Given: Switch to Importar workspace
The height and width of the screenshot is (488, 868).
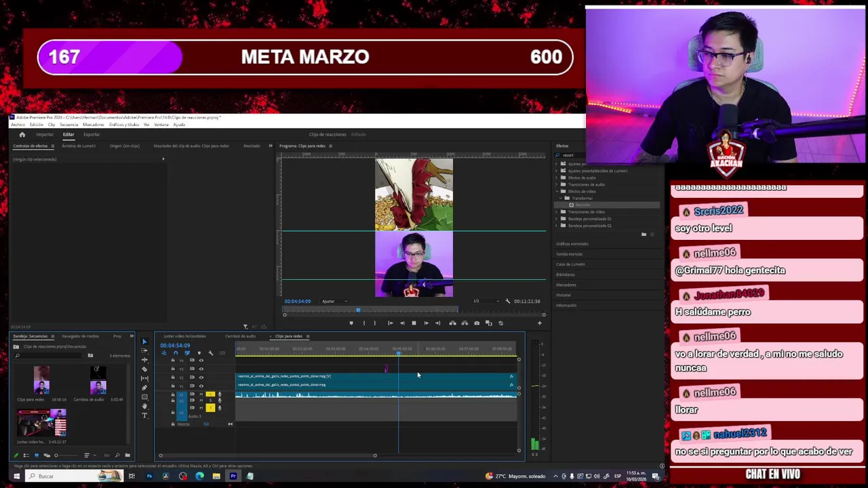Looking at the screenshot, I should tap(45, 134).
